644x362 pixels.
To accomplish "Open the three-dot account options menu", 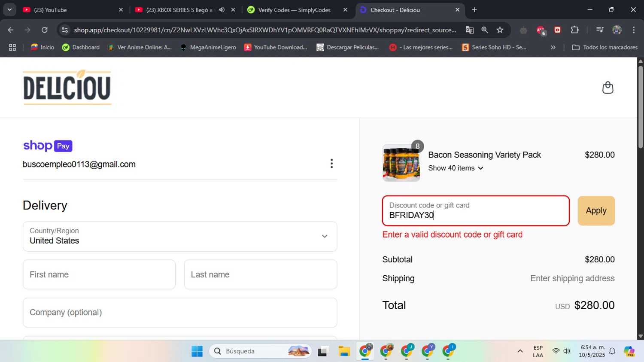I will (x=331, y=164).
